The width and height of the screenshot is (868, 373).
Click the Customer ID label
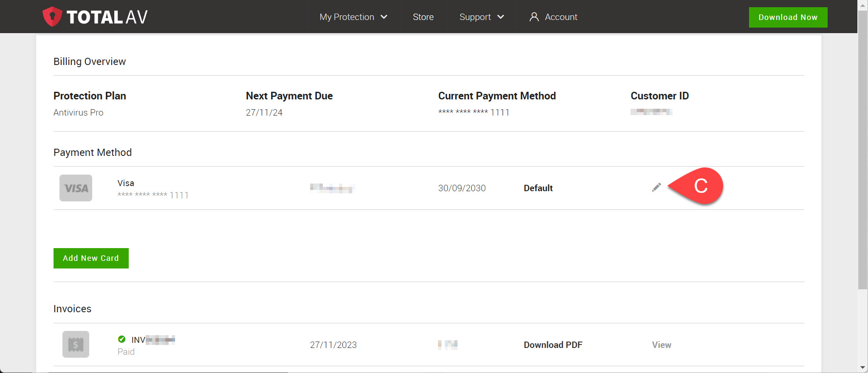pos(660,96)
